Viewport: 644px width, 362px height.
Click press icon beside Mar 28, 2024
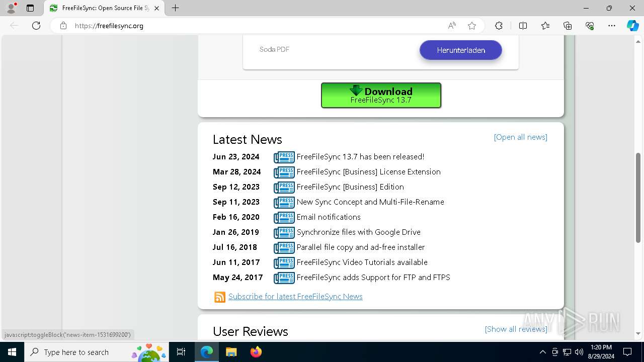(x=284, y=172)
